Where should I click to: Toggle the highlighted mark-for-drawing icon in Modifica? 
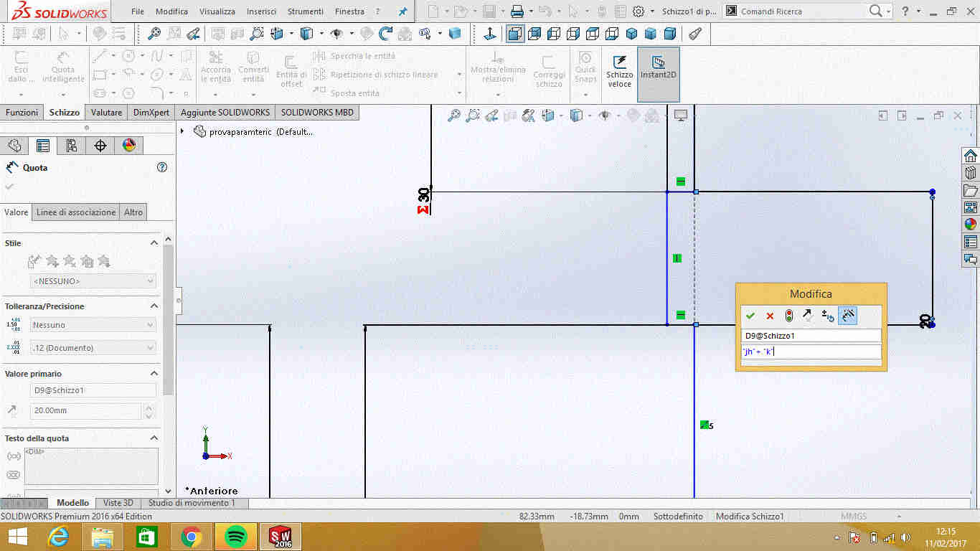point(847,316)
